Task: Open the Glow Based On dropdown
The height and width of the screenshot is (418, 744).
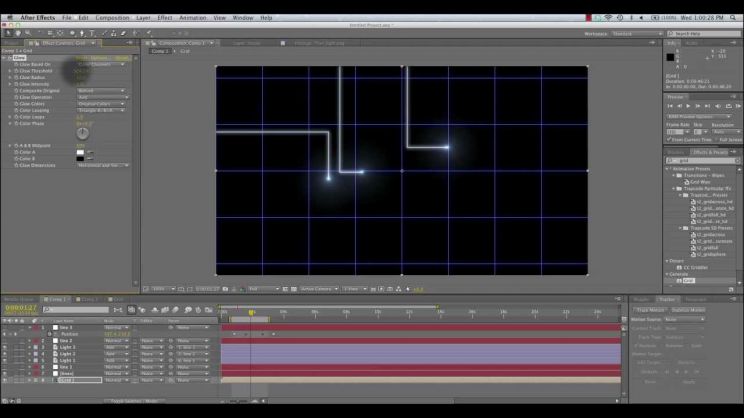Action: click(x=101, y=64)
